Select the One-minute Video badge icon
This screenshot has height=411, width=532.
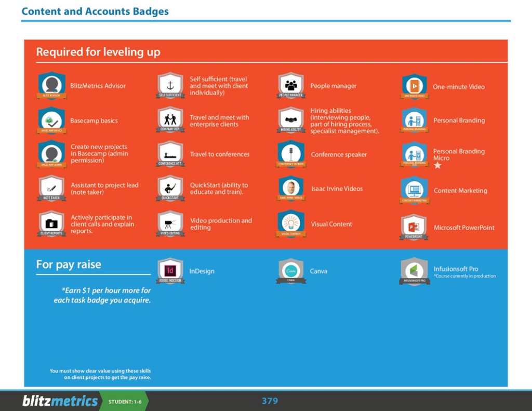[415, 87]
